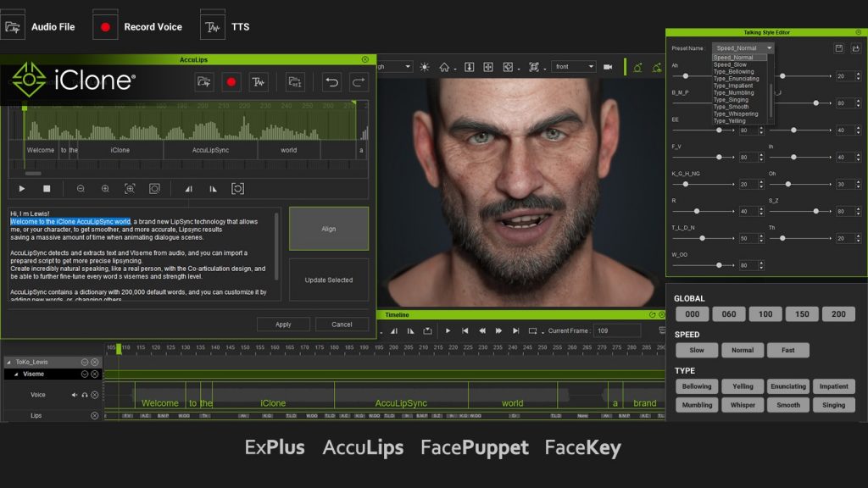The image size is (868, 488).
Task: Zoom to selected range in AccuLips
Action: coord(130,189)
